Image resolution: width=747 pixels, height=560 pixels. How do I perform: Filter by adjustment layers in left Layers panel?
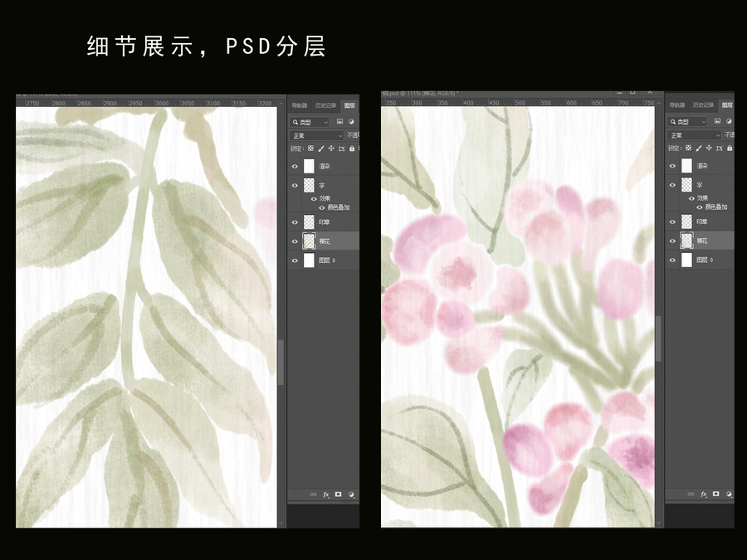(351, 122)
